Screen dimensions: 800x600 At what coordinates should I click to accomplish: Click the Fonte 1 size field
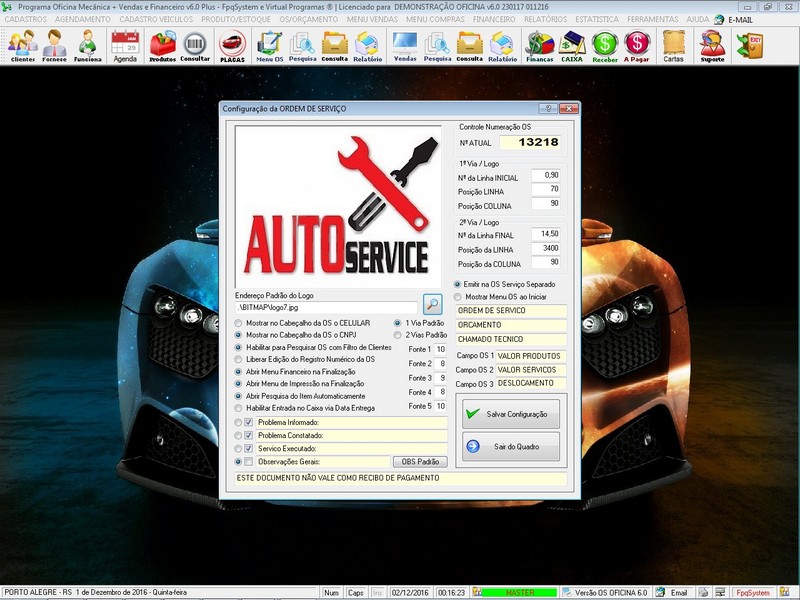coord(441,349)
